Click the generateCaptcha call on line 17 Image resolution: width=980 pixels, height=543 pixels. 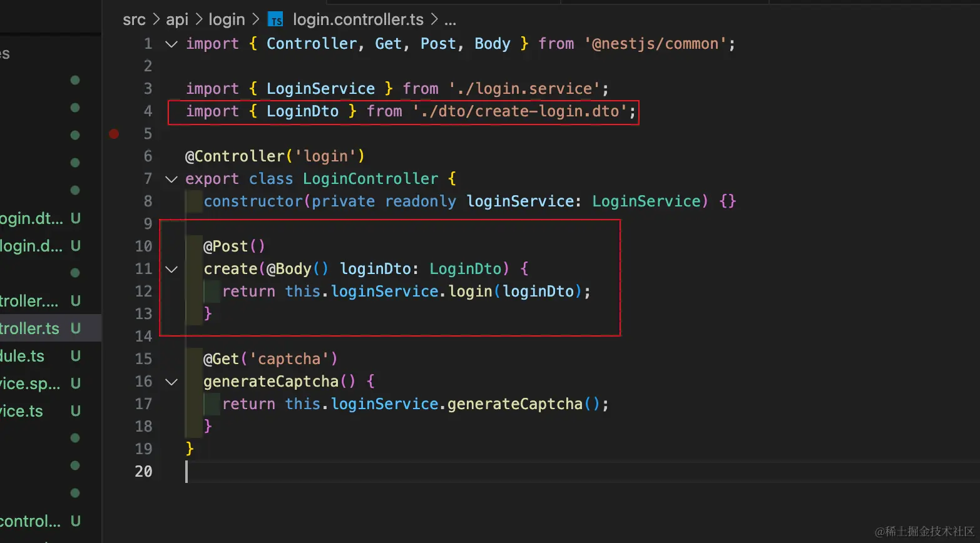pyautogui.click(x=515, y=404)
